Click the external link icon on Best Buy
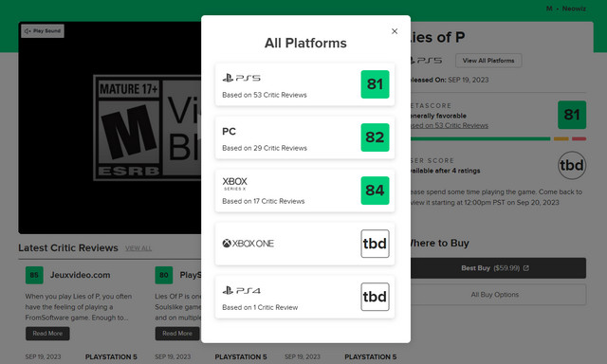Viewport: 607px width, 364px height. (526, 268)
